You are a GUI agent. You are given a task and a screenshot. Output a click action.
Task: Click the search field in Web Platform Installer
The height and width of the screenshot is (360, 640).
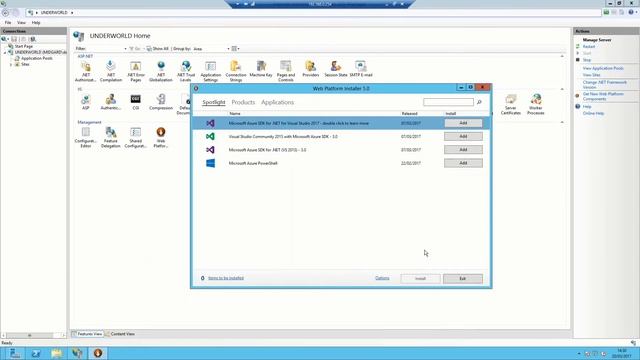(449, 102)
